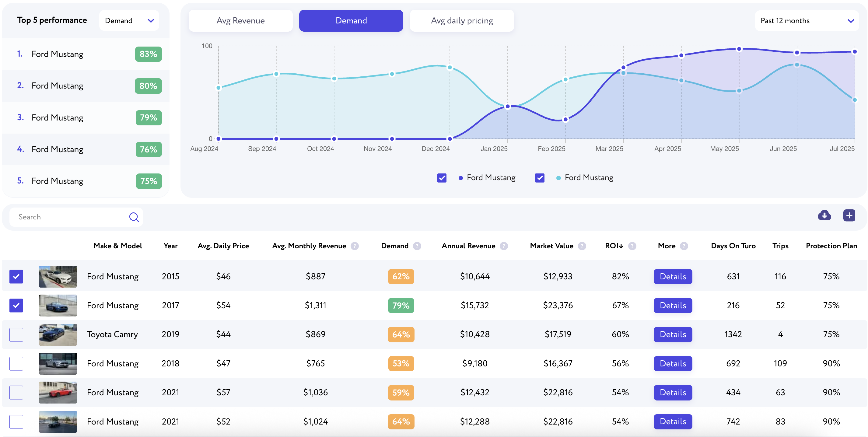Image resolution: width=868 pixels, height=437 pixels.
Task: Check the $52 Ford Mustang 2021 row
Action: tap(16, 421)
